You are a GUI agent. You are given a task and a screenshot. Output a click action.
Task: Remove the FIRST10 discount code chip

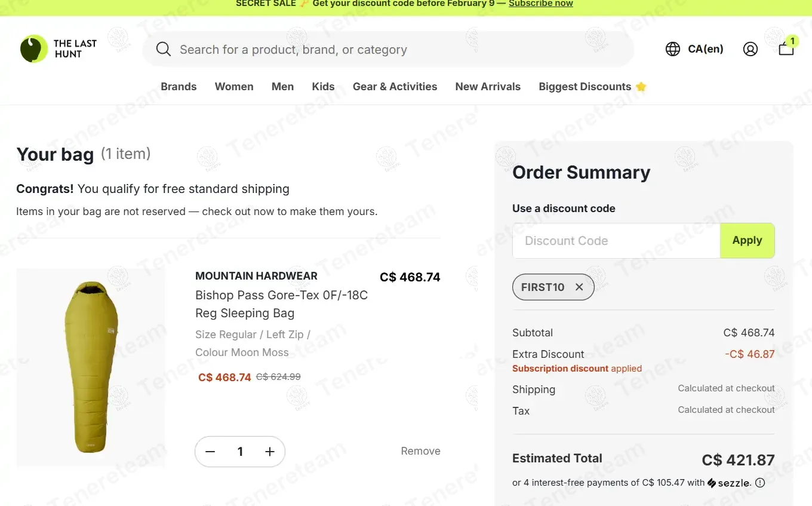coord(579,287)
